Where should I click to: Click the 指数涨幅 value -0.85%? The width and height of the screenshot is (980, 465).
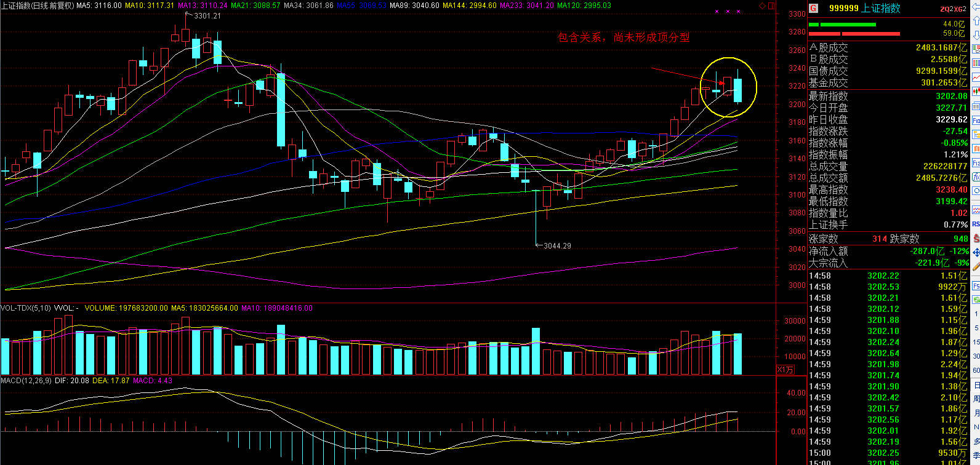(955, 143)
